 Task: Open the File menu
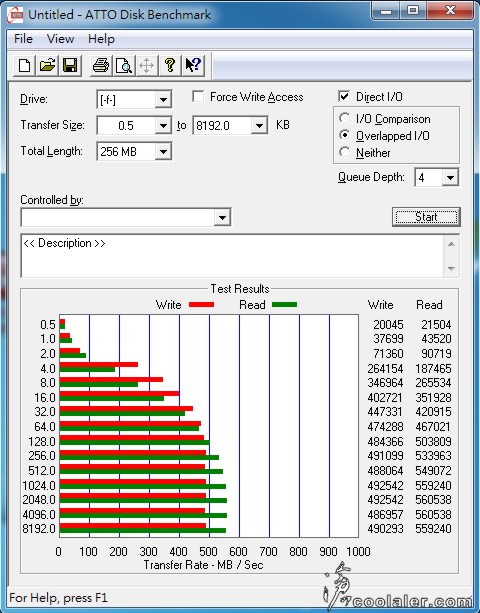(x=23, y=39)
